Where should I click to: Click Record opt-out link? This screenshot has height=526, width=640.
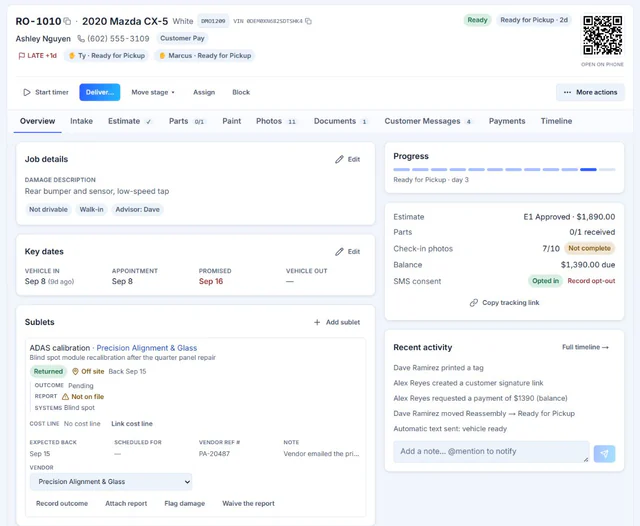pos(591,281)
